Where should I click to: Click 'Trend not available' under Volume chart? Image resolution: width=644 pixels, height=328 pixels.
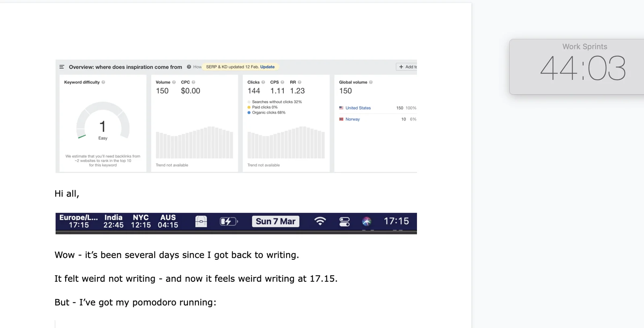[172, 165]
